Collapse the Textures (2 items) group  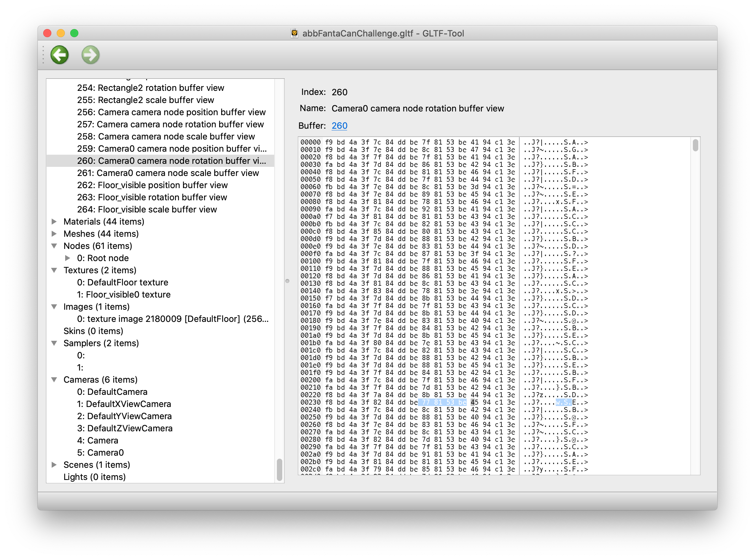[x=54, y=271]
